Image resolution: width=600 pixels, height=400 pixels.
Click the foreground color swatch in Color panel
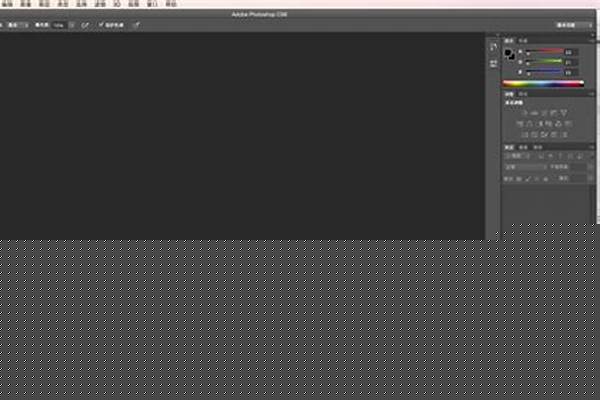(508, 52)
